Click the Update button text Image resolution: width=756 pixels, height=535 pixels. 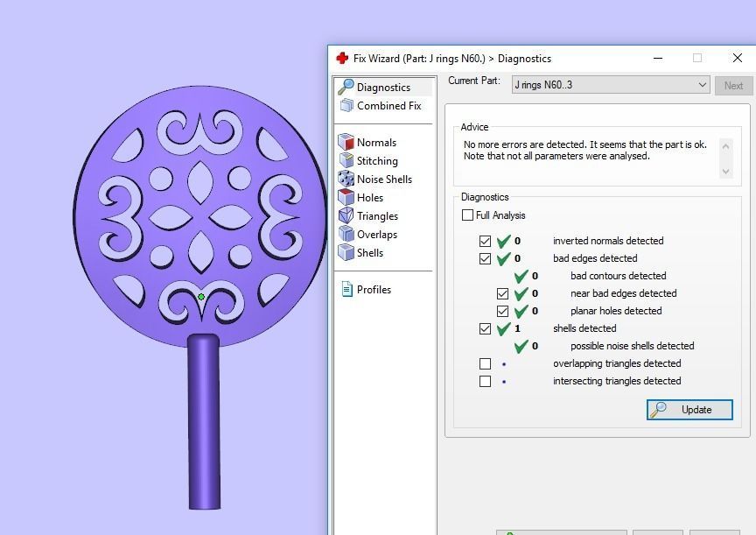(696, 410)
